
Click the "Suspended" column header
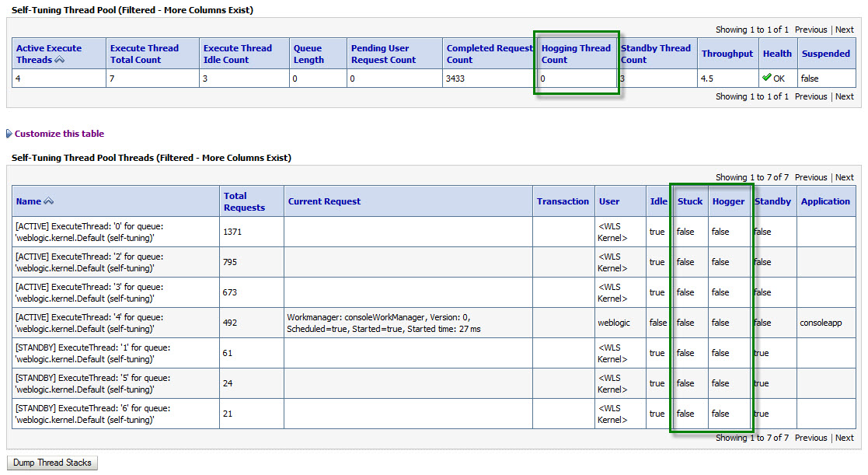pyautogui.click(x=826, y=53)
